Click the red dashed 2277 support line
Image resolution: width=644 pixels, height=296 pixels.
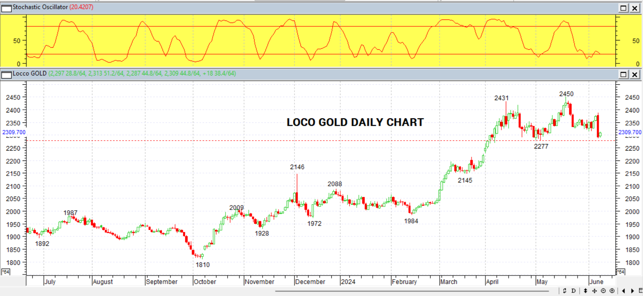321,141
